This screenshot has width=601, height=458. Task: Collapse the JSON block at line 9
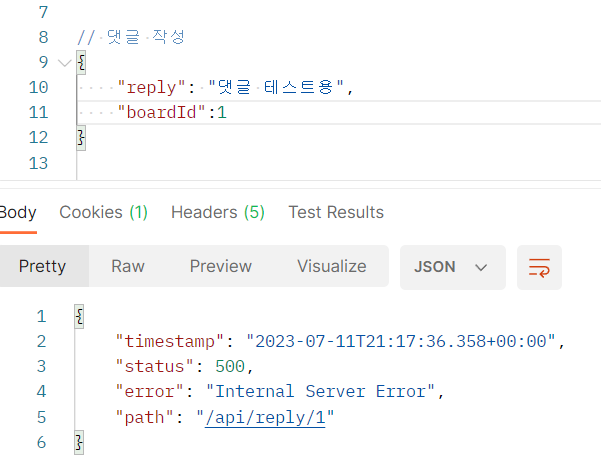(x=64, y=62)
